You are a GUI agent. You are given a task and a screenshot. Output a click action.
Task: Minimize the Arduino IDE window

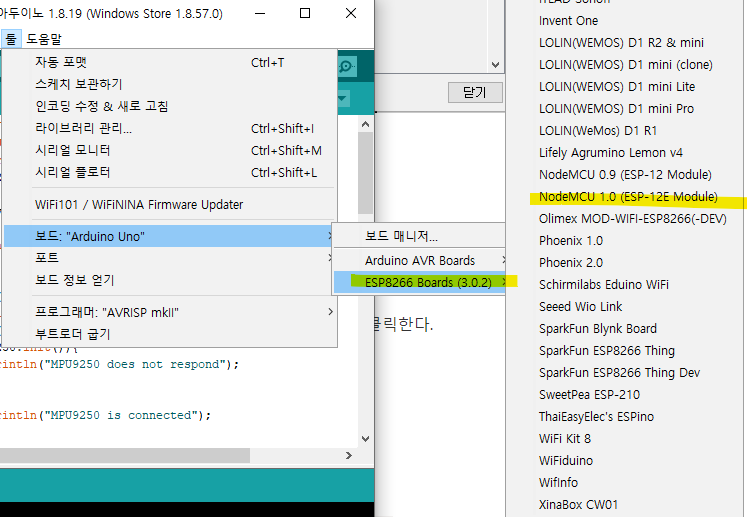260,13
